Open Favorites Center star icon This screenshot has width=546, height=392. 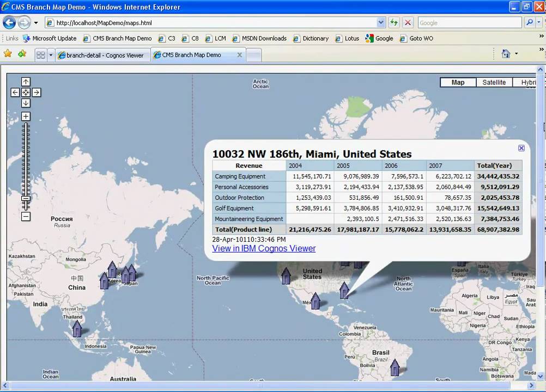click(8, 53)
